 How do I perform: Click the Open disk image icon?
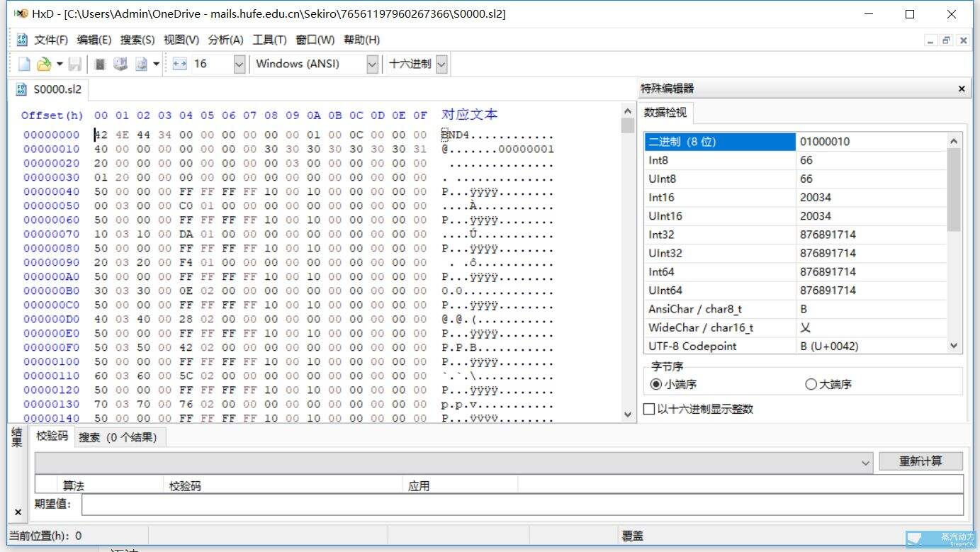point(141,64)
